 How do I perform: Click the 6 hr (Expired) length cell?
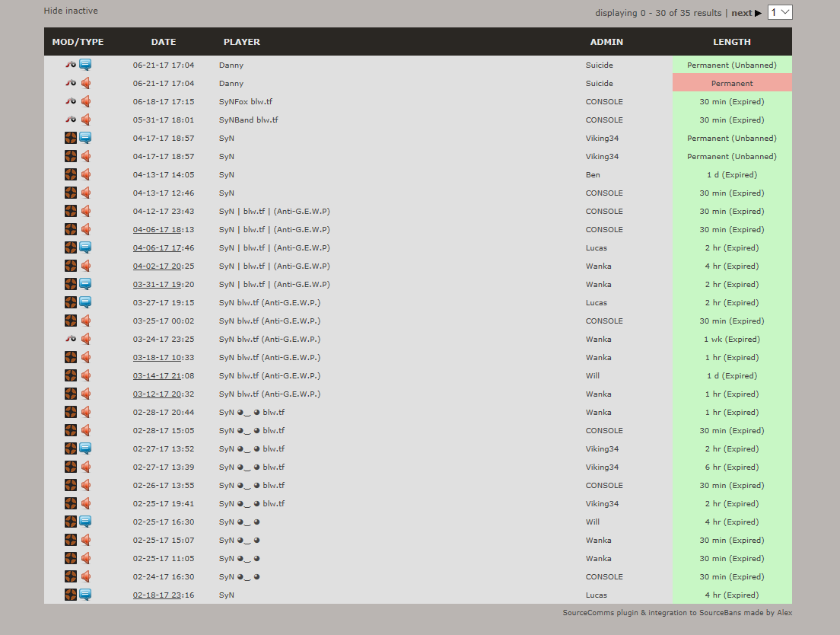pos(732,467)
